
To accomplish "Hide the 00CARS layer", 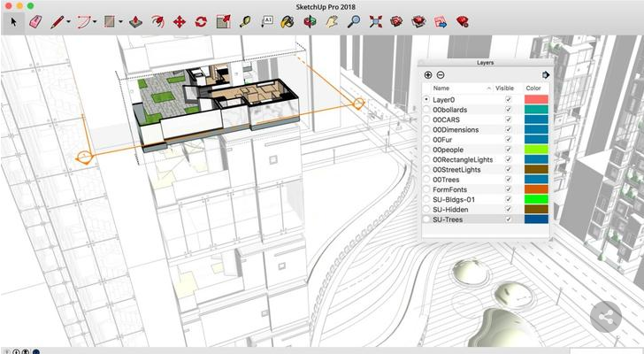I will point(509,119).
